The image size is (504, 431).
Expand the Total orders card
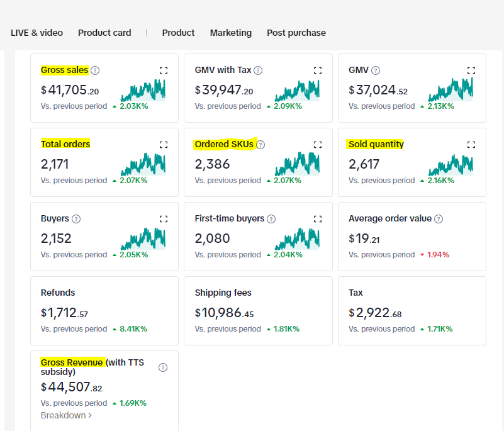pos(164,145)
